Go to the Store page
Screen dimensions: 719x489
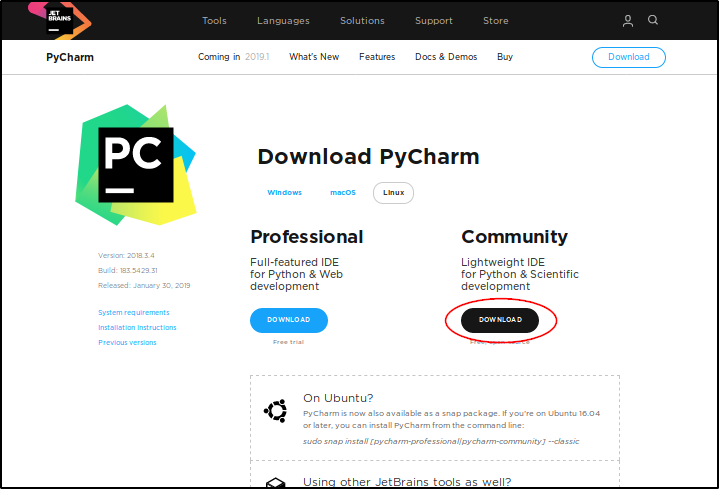coord(495,21)
